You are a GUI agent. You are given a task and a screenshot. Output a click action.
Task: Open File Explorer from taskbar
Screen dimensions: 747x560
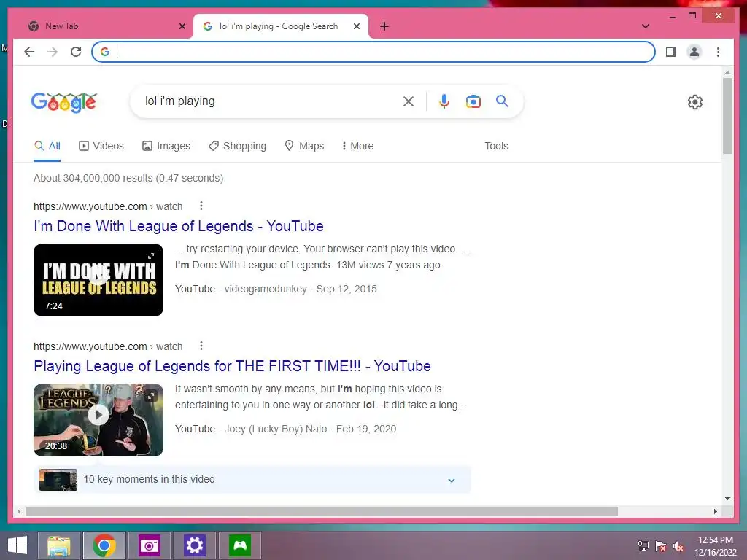point(58,545)
